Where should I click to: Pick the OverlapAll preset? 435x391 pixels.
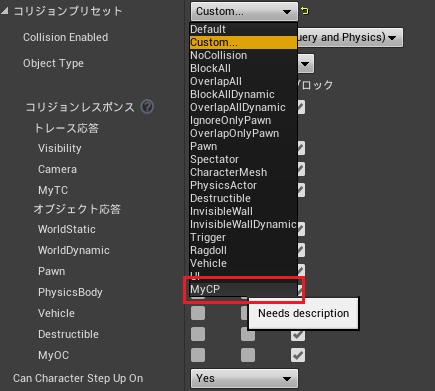point(243,81)
